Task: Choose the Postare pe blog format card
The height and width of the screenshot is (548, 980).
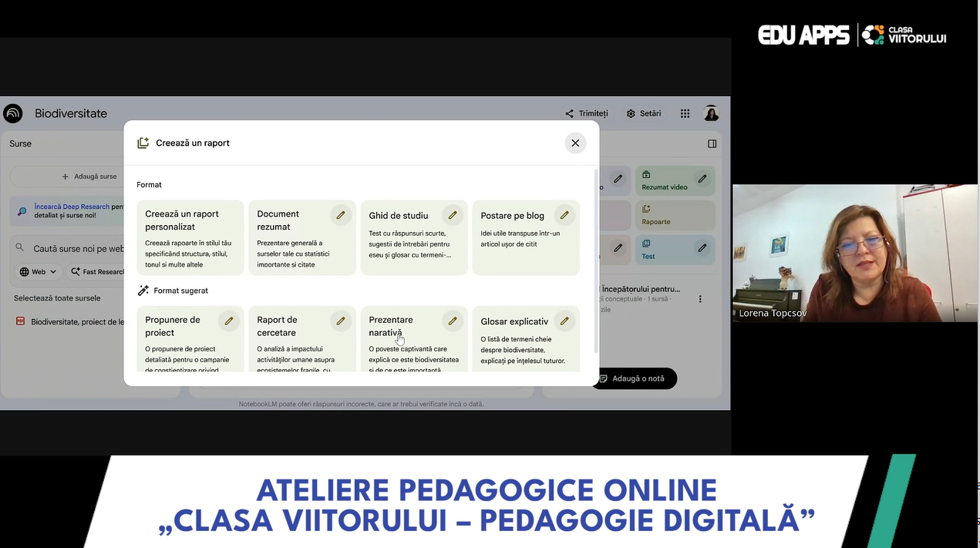Action: 526,237
